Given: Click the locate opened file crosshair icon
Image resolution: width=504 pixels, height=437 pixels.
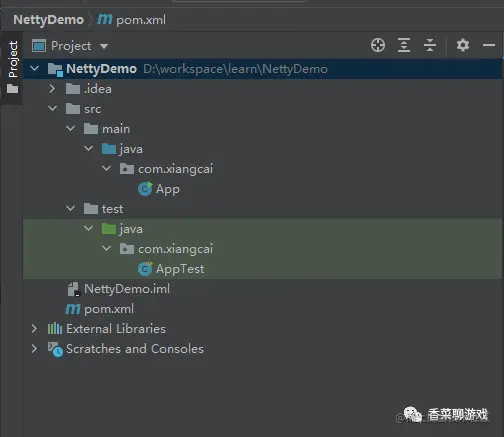Looking at the screenshot, I should (x=378, y=45).
